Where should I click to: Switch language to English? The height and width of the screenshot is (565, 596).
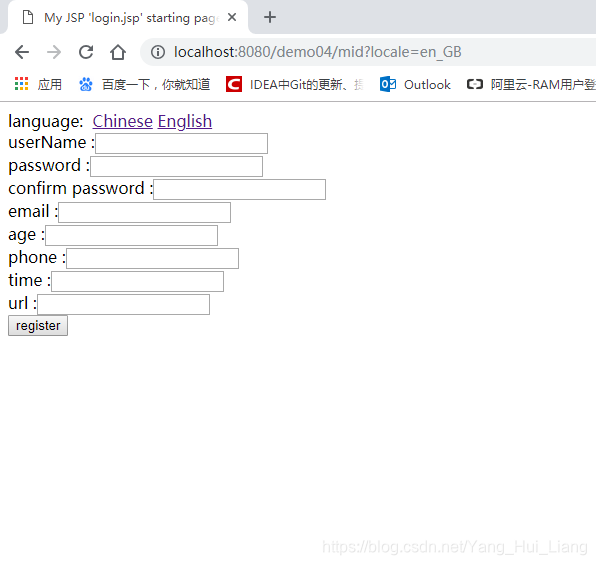click(185, 122)
